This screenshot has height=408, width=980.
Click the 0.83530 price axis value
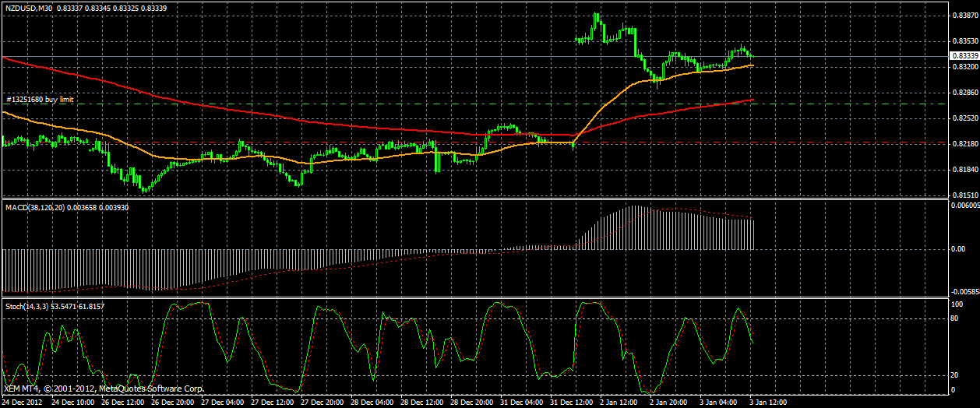(964, 41)
